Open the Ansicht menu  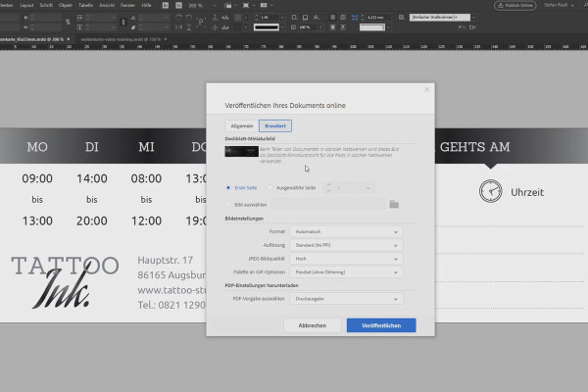pyautogui.click(x=107, y=5)
